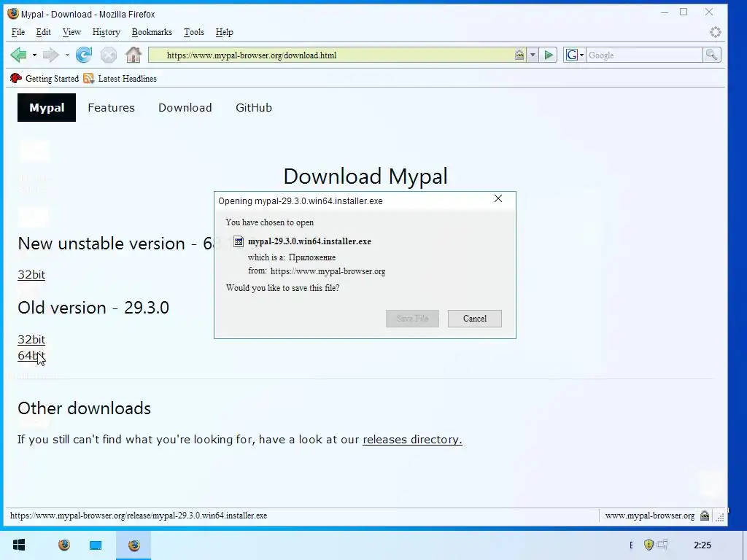Close the Opening file dialog
747x560 pixels.
click(498, 198)
